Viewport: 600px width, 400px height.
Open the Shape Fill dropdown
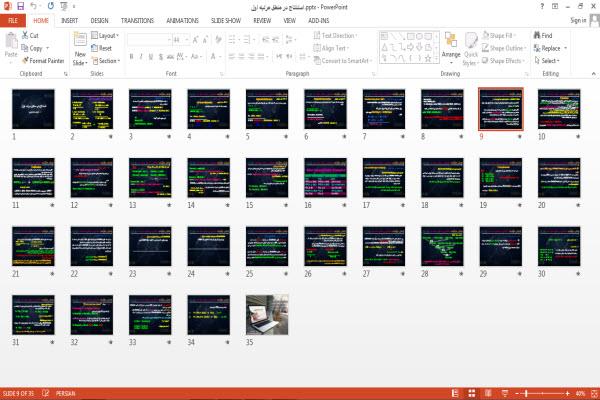point(499,35)
